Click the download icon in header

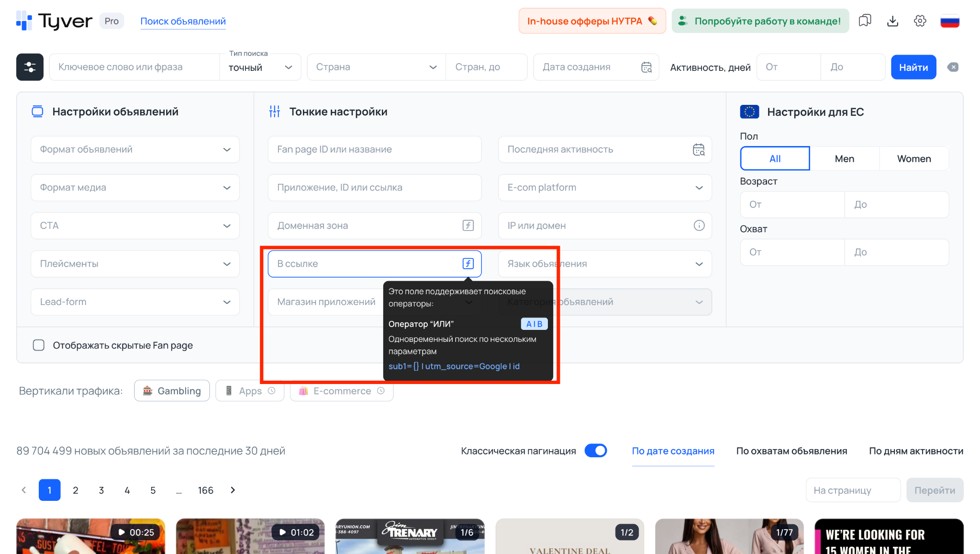[x=892, y=21]
